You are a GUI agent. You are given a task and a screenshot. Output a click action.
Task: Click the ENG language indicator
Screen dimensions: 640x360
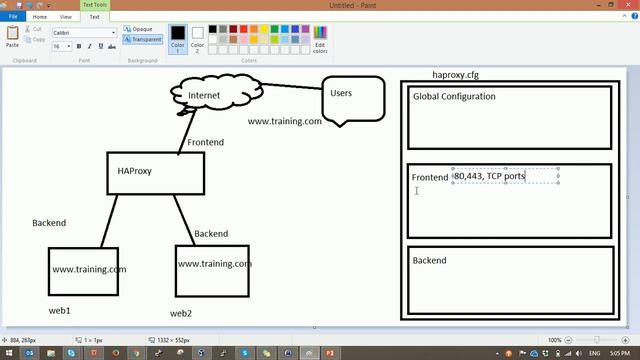[x=595, y=353]
